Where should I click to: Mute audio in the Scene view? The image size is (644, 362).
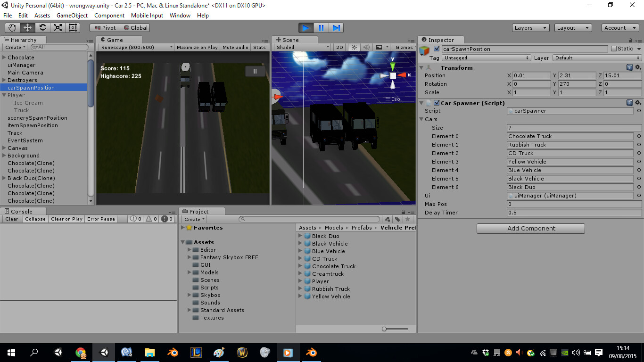click(366, 47)
